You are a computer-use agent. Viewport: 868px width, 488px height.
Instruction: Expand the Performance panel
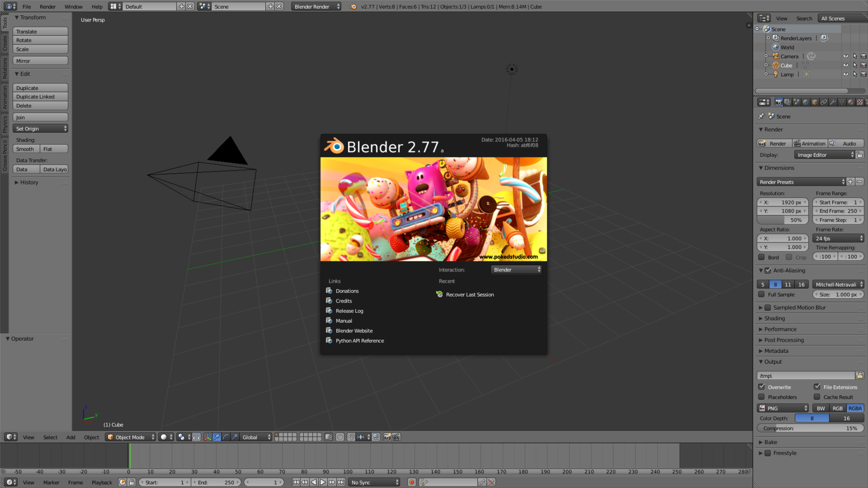(780, 329)
